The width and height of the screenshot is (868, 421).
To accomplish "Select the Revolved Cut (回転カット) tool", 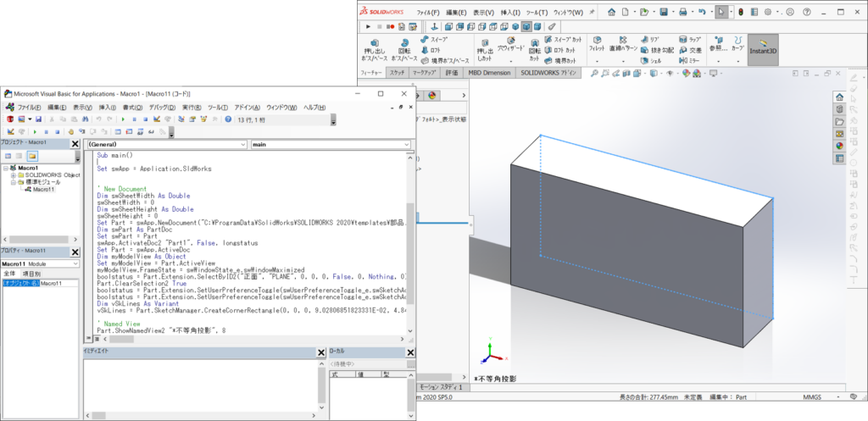I will pos(534,50).
